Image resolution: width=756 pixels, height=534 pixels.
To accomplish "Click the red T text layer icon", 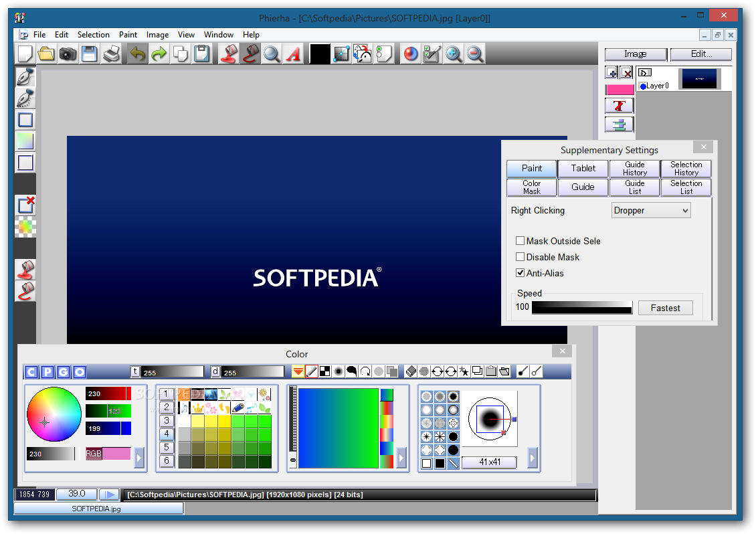I will [x=620, y=106].
